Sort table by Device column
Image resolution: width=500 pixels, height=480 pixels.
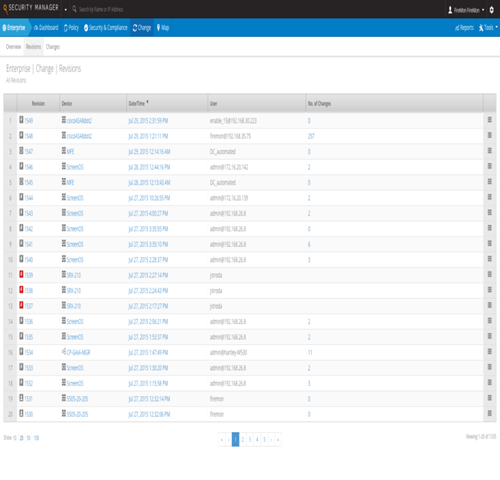(x=67, y=103)
